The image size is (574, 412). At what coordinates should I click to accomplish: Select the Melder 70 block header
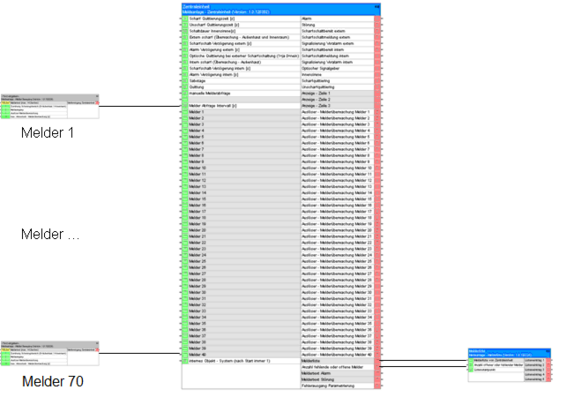click(x=50, y=345)
